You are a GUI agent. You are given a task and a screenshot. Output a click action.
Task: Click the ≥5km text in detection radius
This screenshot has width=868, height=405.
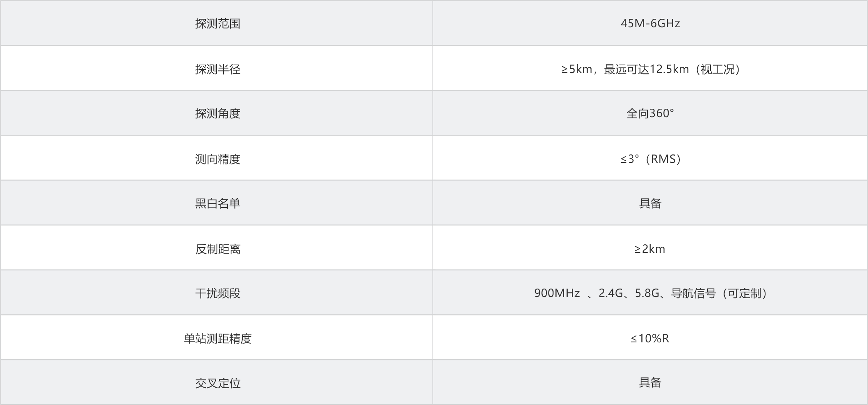click(x=576, y=69)
